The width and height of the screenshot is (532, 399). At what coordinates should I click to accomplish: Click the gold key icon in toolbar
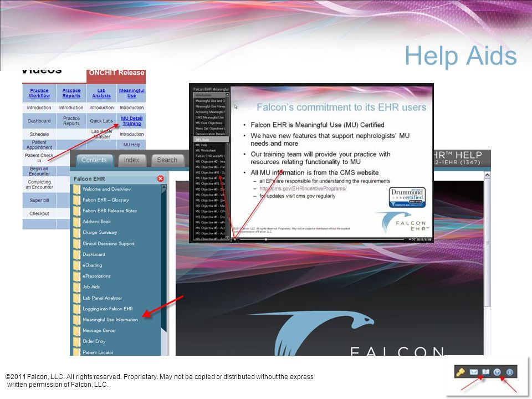click(x=460, y=372)
